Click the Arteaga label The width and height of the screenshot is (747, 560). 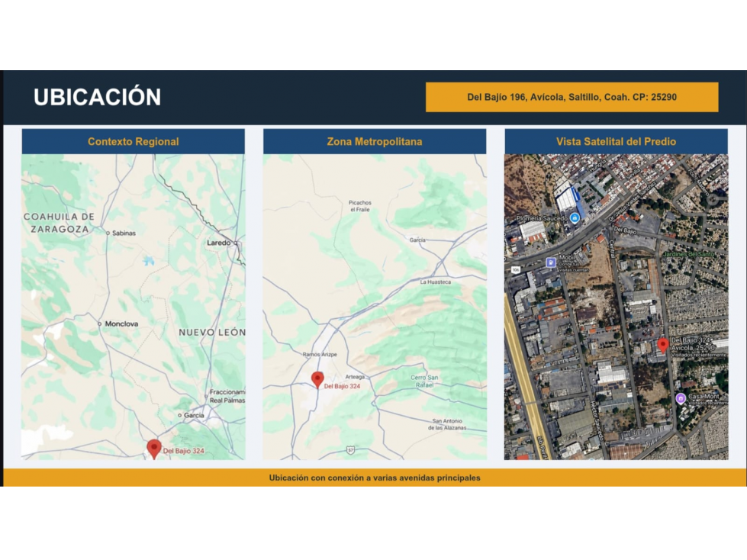tap(355, 377)
